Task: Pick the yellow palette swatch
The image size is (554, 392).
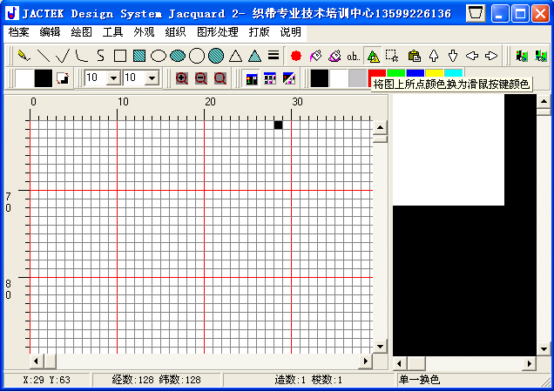Action: click(x=434, y=73)
